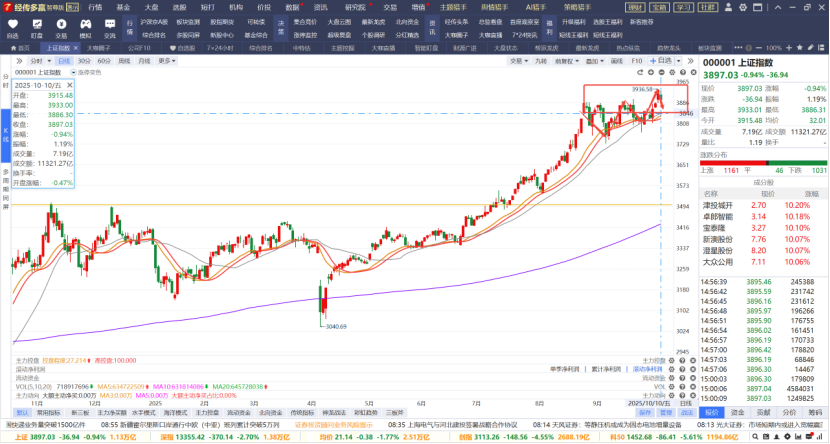Switch chart period to 30分
This screenshot has height=444, width=830.
click(x=83, y=60)
